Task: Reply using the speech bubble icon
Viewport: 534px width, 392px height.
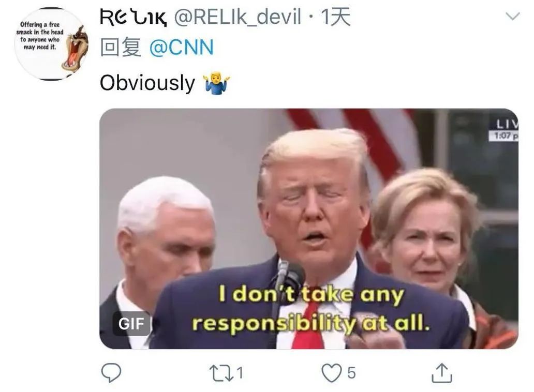Action: point(111,372)
